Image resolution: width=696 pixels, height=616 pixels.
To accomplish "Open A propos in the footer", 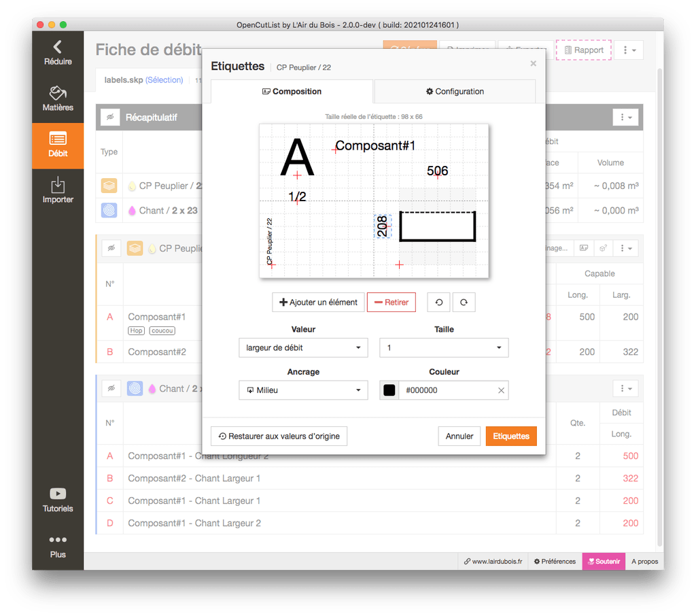I will 644,562.
